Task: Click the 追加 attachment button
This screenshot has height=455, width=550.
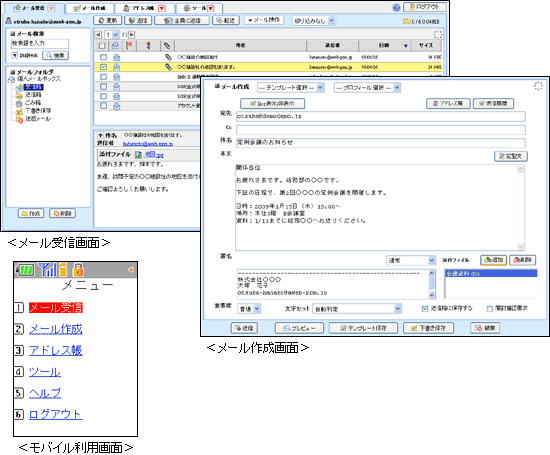Action: pyautogui.click(x=494, y=260)
